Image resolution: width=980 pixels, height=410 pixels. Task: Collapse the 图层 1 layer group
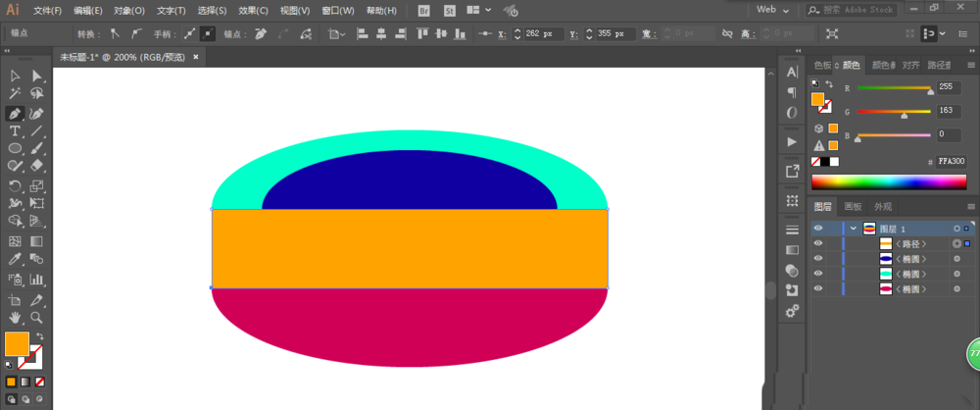854,229
